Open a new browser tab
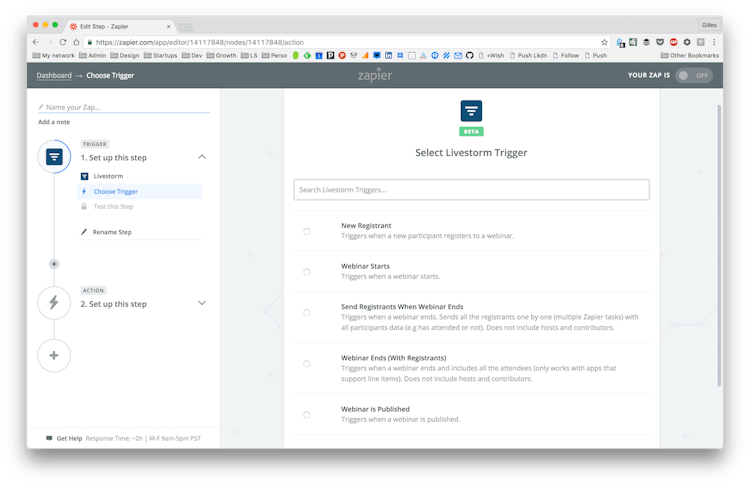 click(185, 27)
